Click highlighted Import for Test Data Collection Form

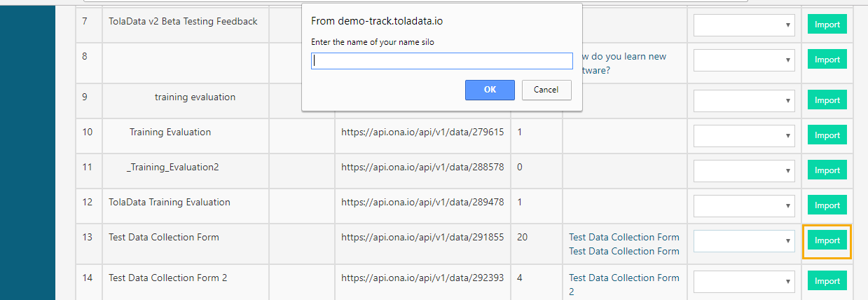click(x=827, y=240)
